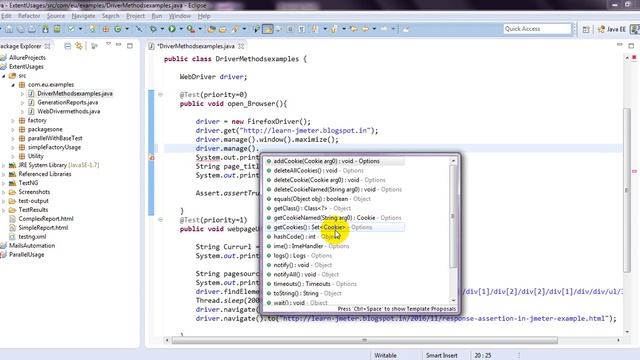640x360 pixels.
Task: Select the DriverMethodsexamples.java editor tab
Action: coord(196,46)
